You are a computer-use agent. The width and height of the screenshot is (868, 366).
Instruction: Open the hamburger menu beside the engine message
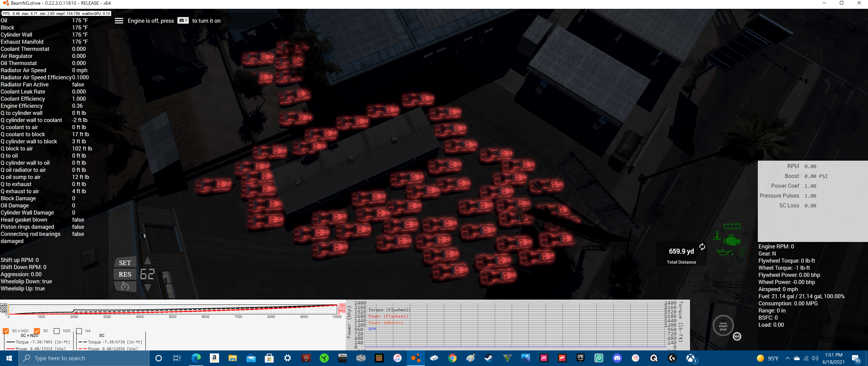point(119,21)
